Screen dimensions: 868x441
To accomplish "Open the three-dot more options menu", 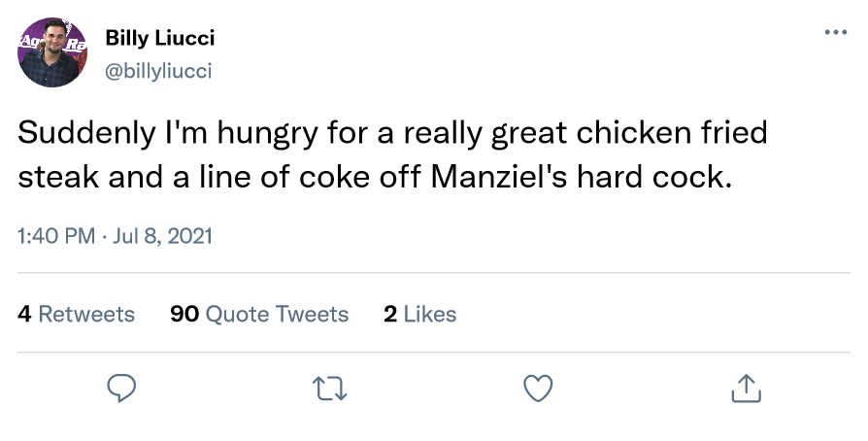I will pos(835,32).
